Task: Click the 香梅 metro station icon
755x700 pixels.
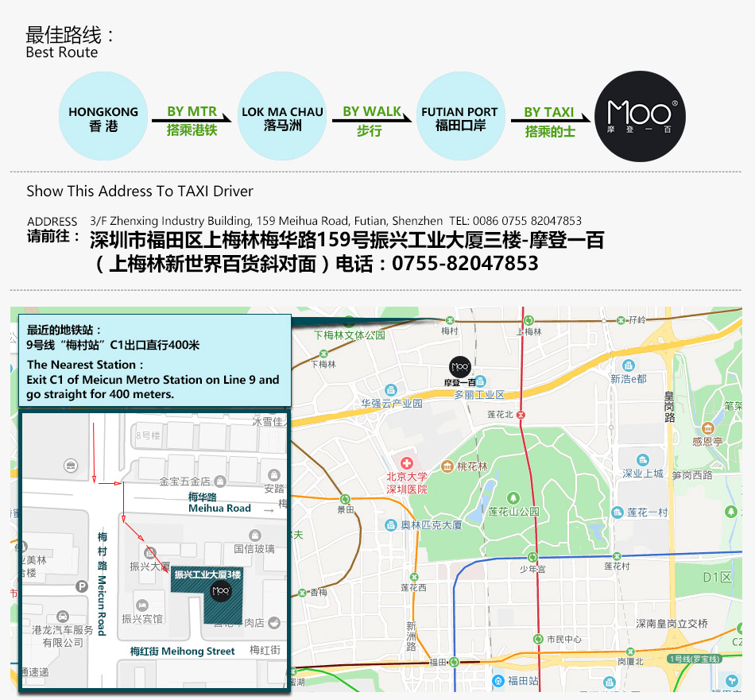Action: (303, 593)
